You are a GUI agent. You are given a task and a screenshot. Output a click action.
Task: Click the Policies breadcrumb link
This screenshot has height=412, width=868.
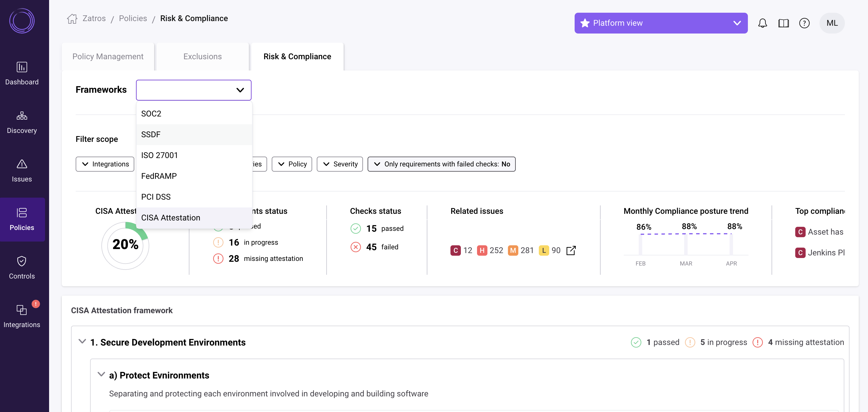(x=133, y=18)
